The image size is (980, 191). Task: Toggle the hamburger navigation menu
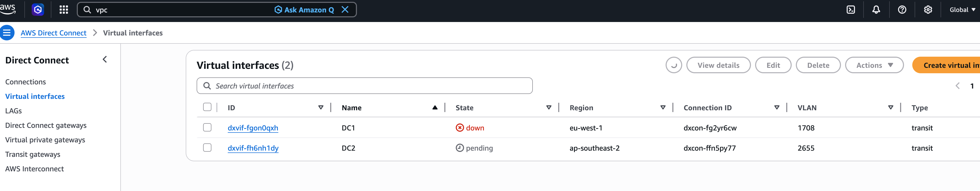[7, 33]
